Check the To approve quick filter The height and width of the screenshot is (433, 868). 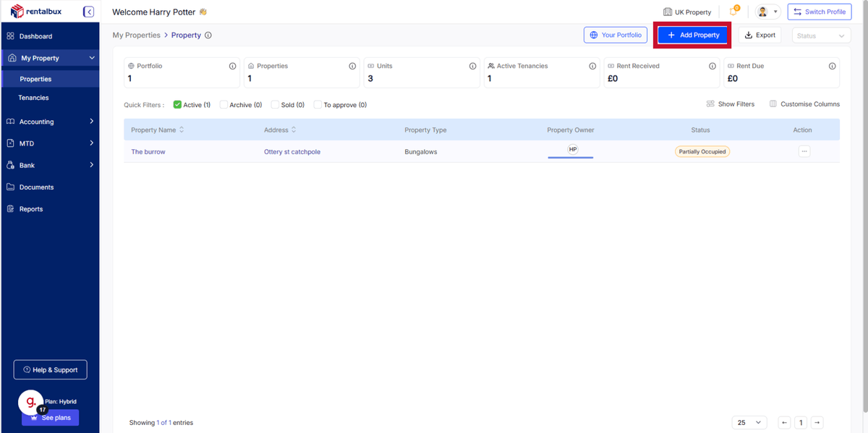(318, 105)
